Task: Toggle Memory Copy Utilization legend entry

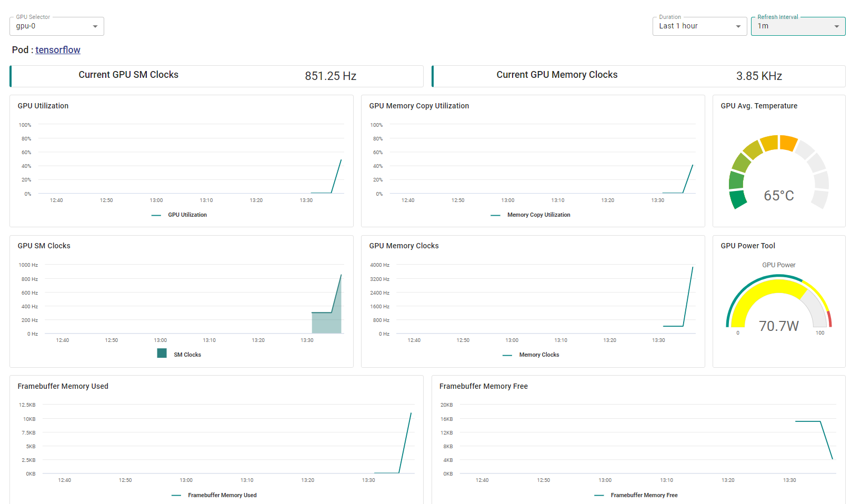Action: tap(530, 215)
